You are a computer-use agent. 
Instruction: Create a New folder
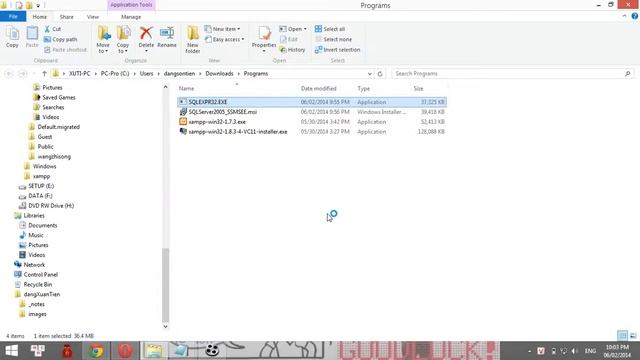coord(193,40)
